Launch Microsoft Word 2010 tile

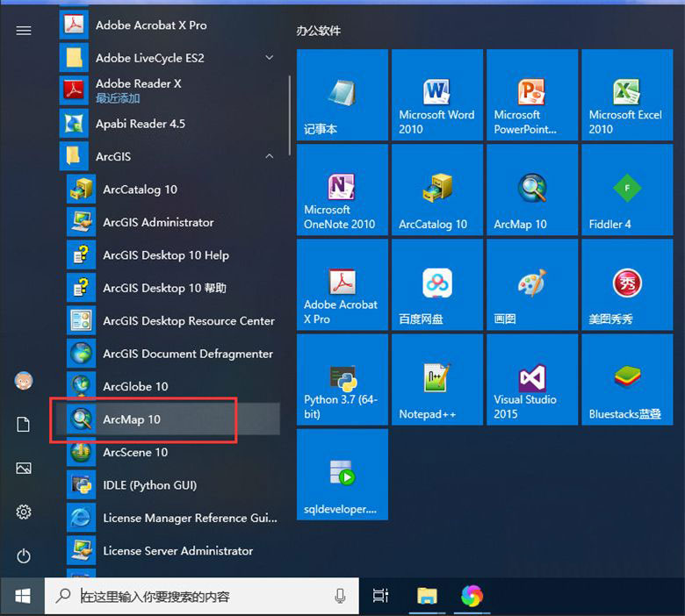click(437, 95)
